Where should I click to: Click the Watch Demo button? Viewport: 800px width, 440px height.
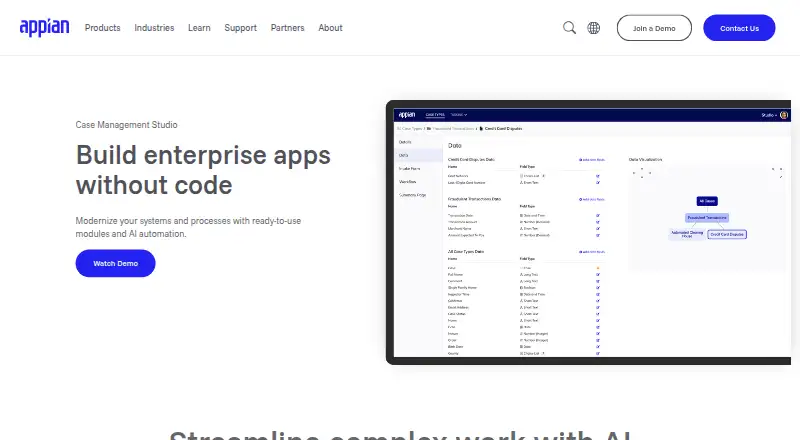(115, 263)
